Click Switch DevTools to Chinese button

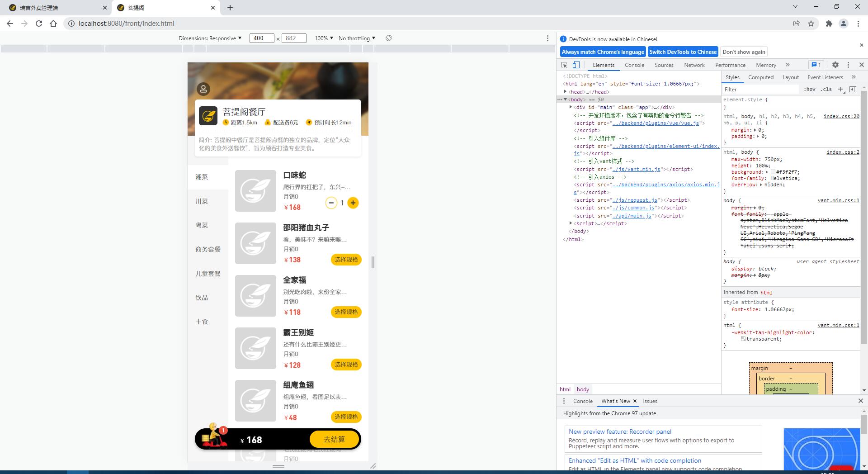tap(683, 52)
